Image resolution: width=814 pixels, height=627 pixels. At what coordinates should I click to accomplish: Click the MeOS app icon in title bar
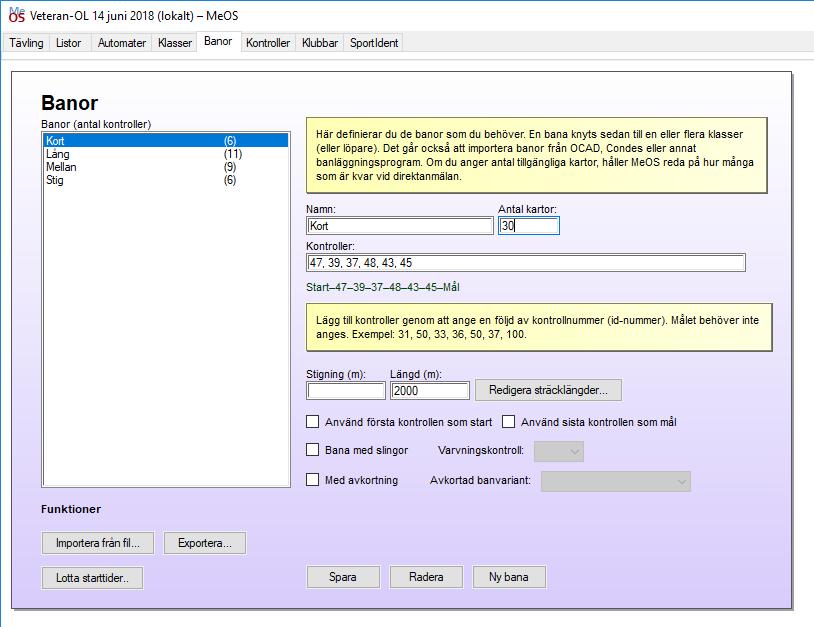tap(17, 15)
